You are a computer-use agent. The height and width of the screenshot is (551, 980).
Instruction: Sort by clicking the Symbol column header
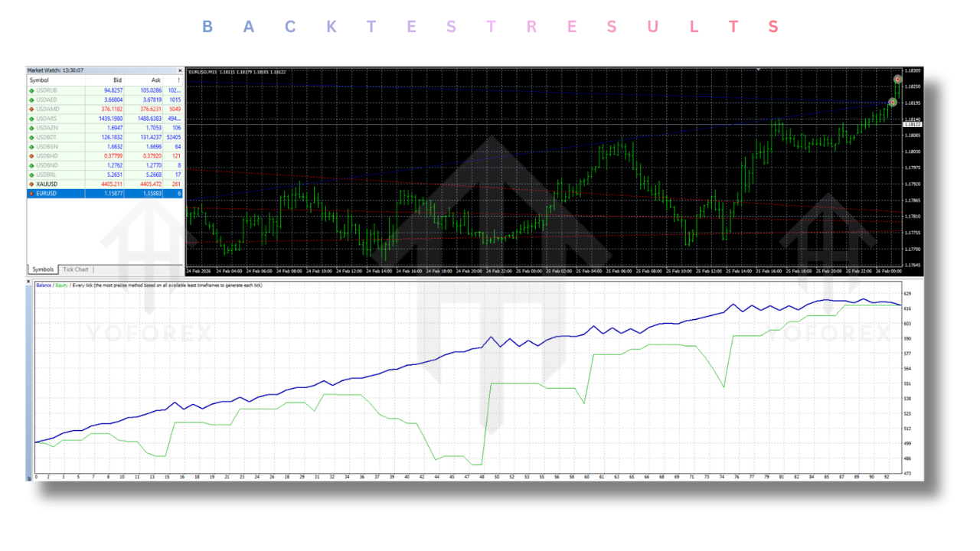click(x=39, y=80)
